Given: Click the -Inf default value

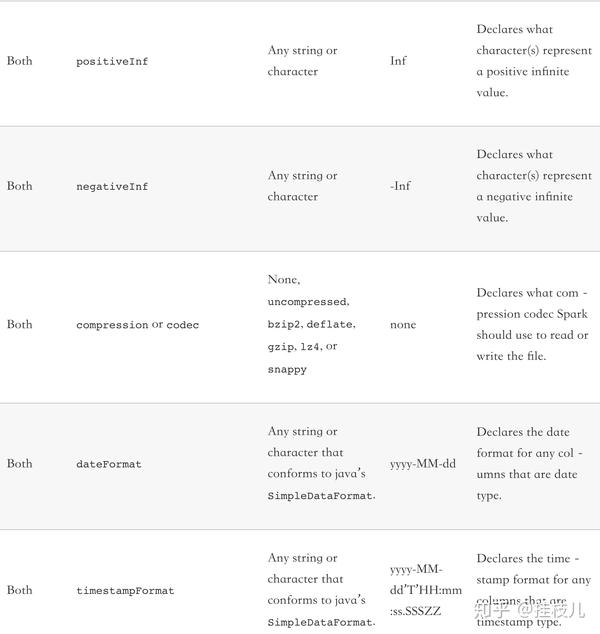Looking at the screenshot, I should tap(400, 186).
